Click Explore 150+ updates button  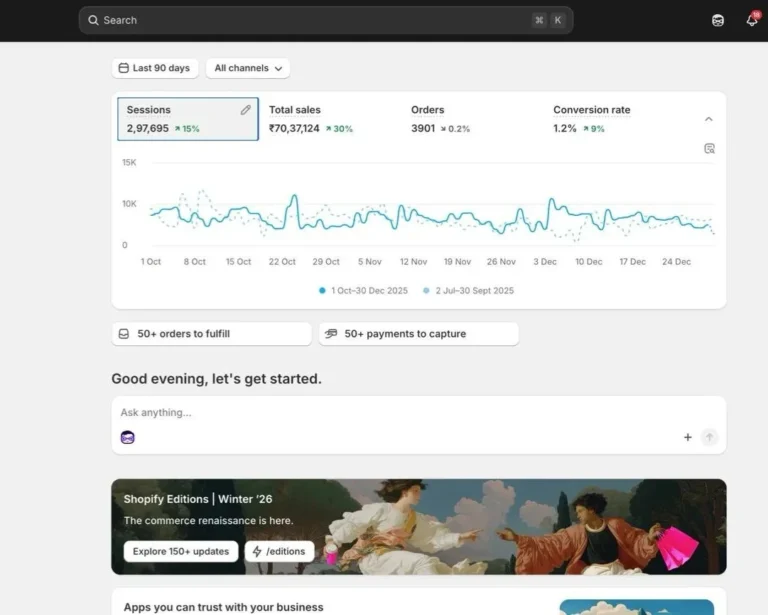point(181,551)
